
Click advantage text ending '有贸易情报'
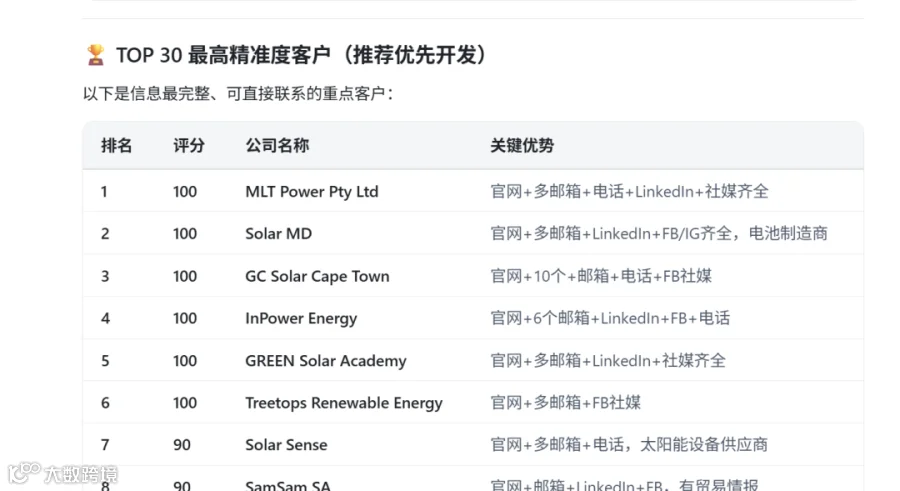(x=624, y=486)
